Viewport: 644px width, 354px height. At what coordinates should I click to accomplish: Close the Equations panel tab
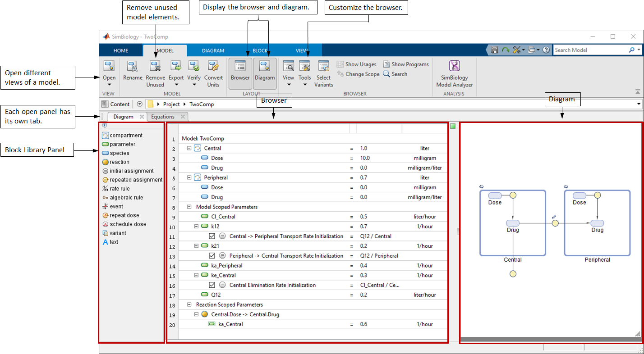(x=183, y=117)
